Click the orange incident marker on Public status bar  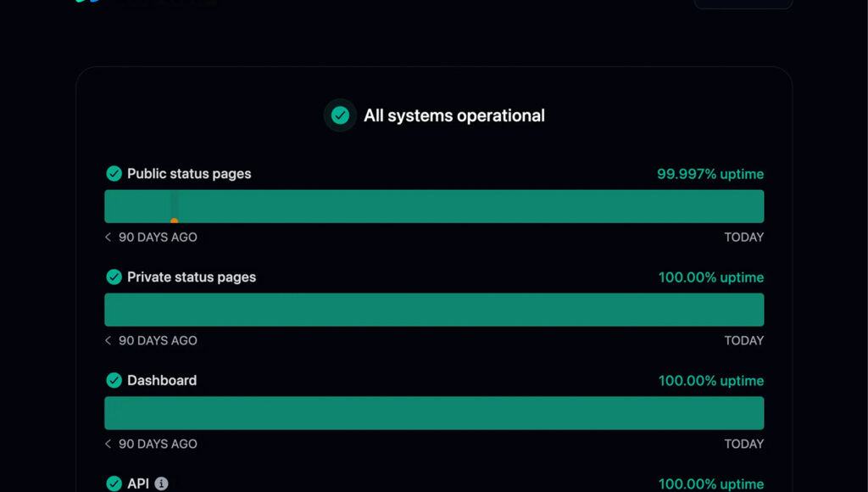pyautogui.click(x=175, y=221)
